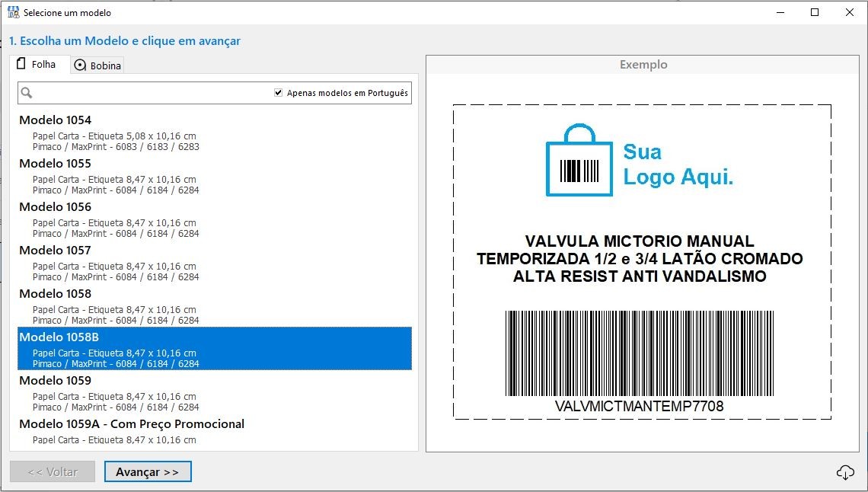868x492 pixels.
Task: Click the 'Sua Logo Aqui' preview logo
Action: coord(640,160)
